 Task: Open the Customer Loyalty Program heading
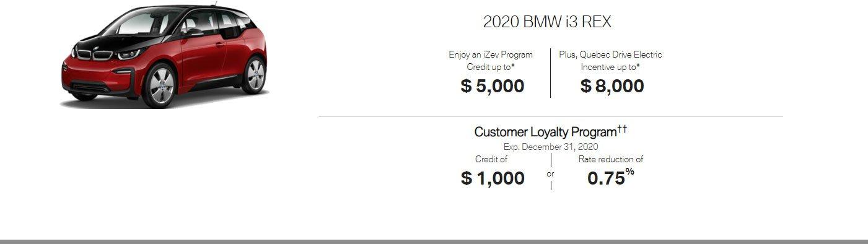[545, 132]
